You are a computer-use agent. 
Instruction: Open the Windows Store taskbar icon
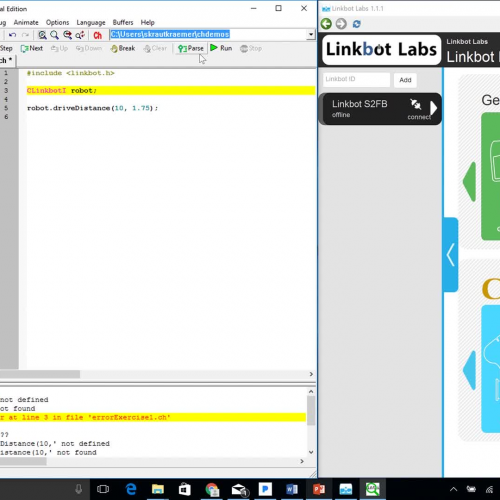pyautogui.click(x=184, y=489)
